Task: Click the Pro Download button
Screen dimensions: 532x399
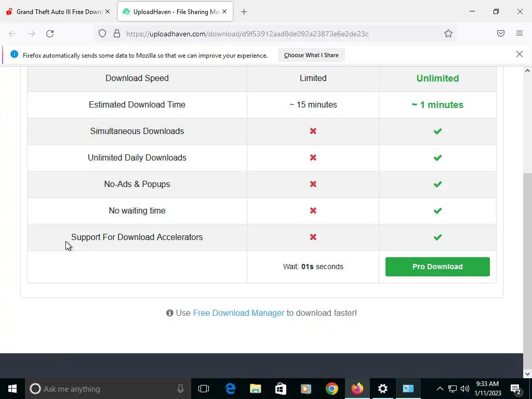Action: click(437, 267)
